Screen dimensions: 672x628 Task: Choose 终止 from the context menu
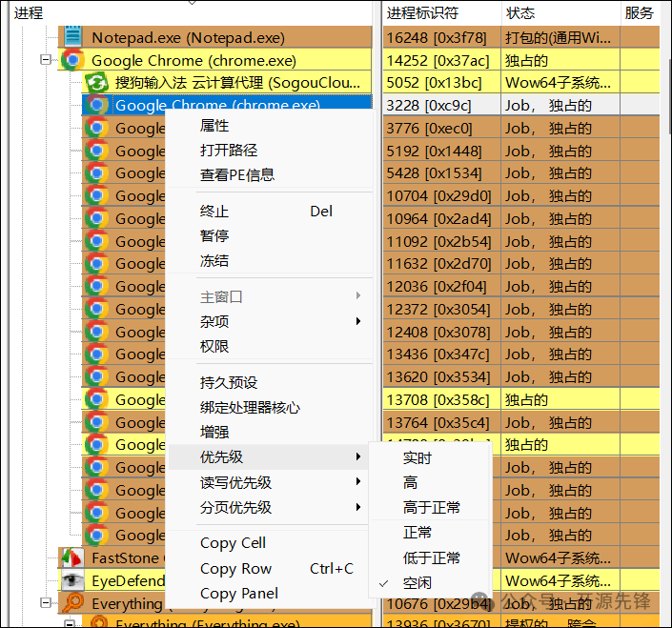point(214,212)
